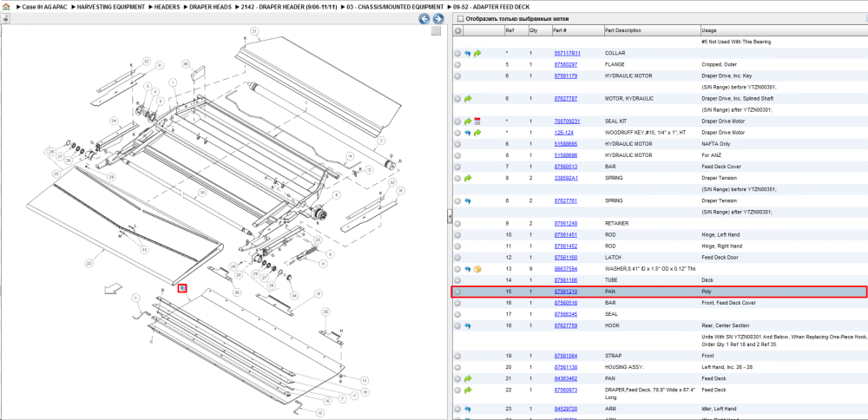Viewport: 868px width, 420px height.
Task: Open '2142 - DRAPER HEADER (9/06-11/11)' breadcrumb
Action: 290,7
